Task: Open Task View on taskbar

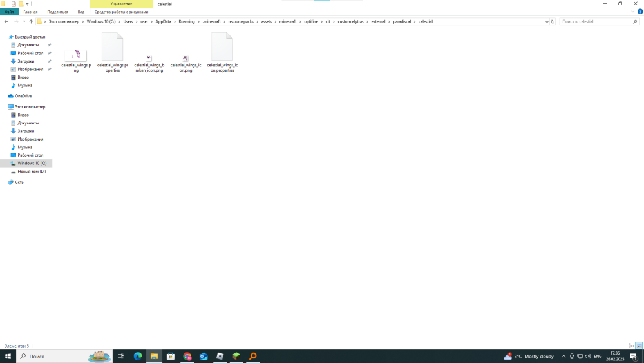Action: pyautogui.click(x=121, y=357)
